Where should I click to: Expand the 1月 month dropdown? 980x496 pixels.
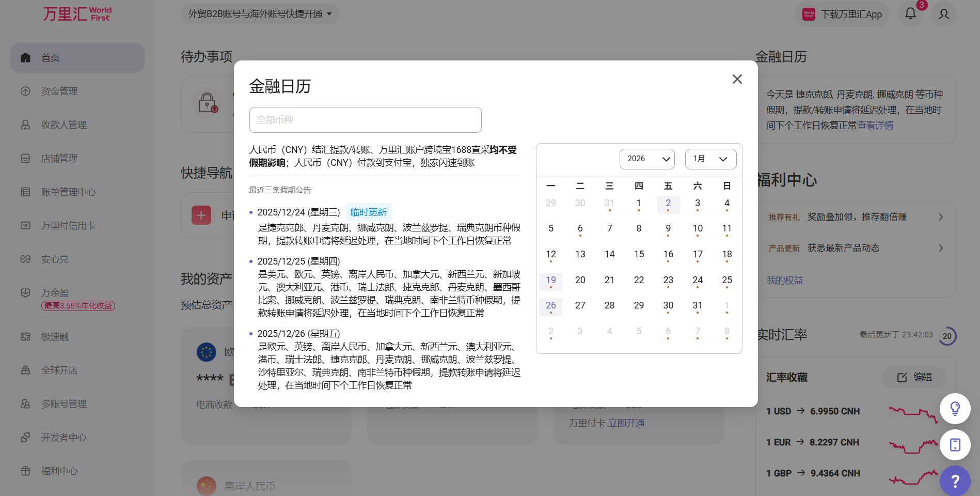710,159
